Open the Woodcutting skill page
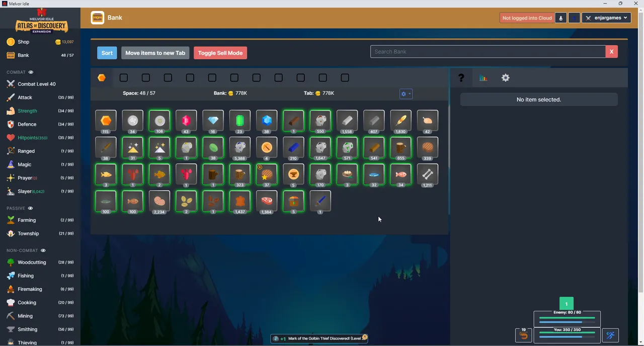The image size is (644, 346). [40, 262]
